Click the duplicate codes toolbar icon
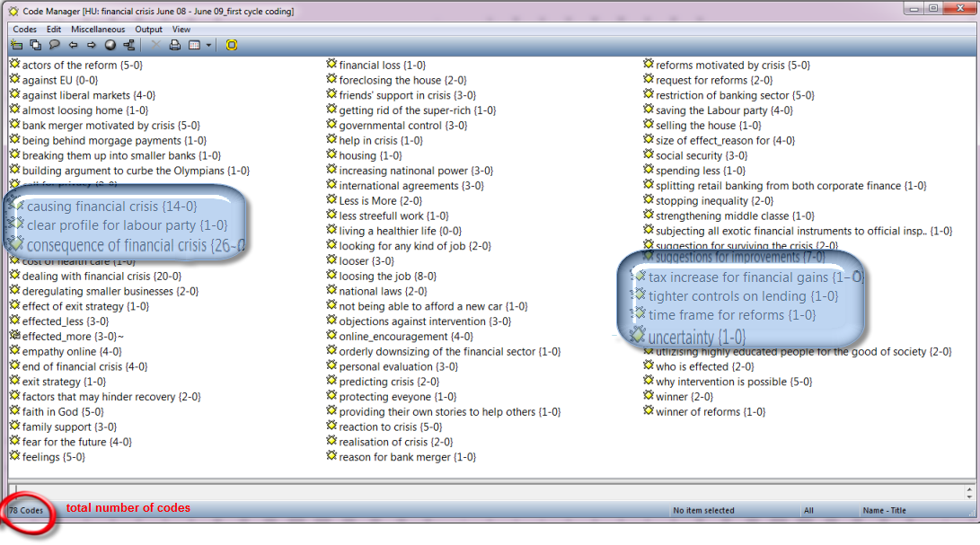This screenshot has height=545, width=980. tap(36, 45)
